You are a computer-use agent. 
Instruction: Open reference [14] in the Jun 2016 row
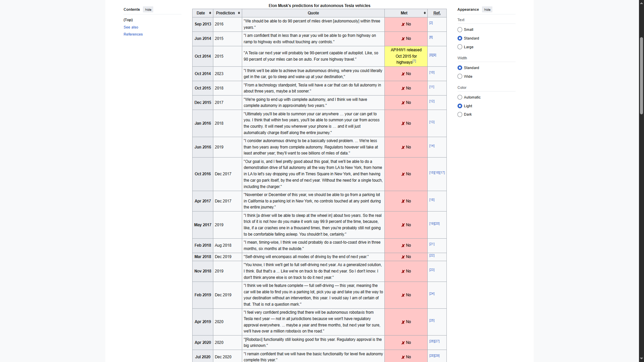click(x=432, y=146)
